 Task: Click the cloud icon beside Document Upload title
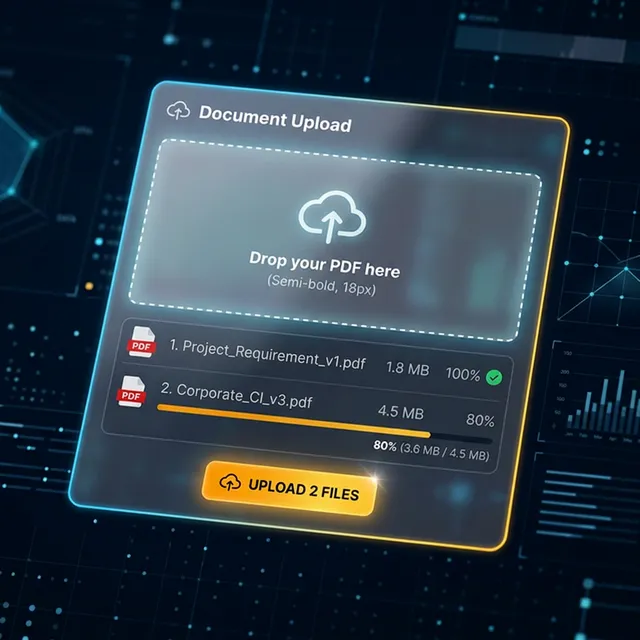(178, 110)
